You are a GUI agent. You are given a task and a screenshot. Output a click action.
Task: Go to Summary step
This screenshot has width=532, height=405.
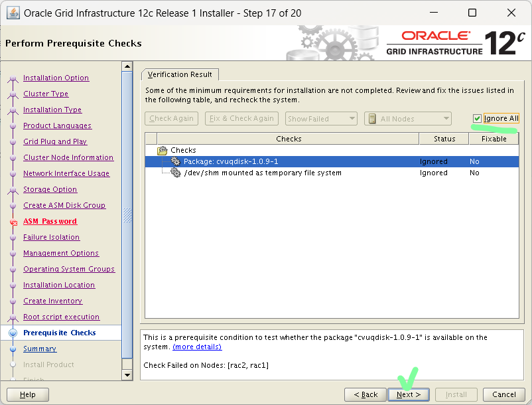(40, 349)
